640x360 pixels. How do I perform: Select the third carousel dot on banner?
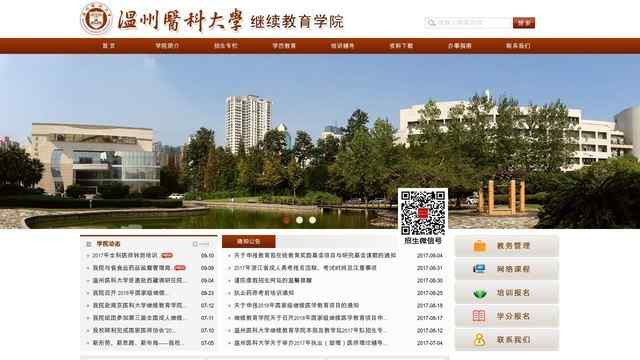[x=313, y=220]
